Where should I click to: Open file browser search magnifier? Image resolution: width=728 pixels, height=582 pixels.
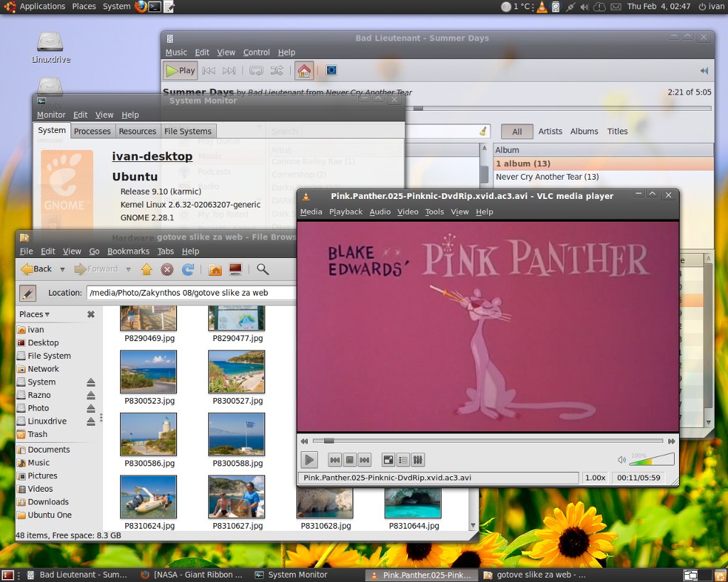[263, 269]
